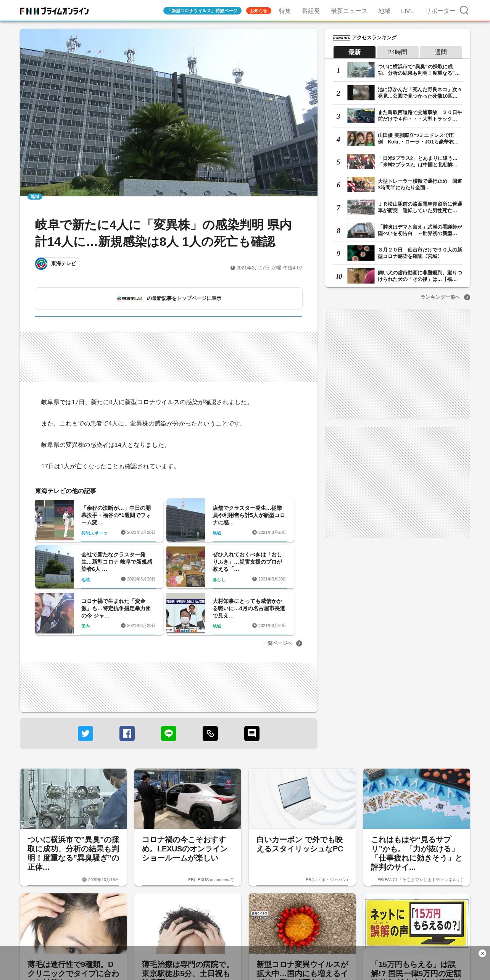Open ぜひ入れておくべきは「おしりふき」 article
The image size is (490, 980).
coord(230,567)
